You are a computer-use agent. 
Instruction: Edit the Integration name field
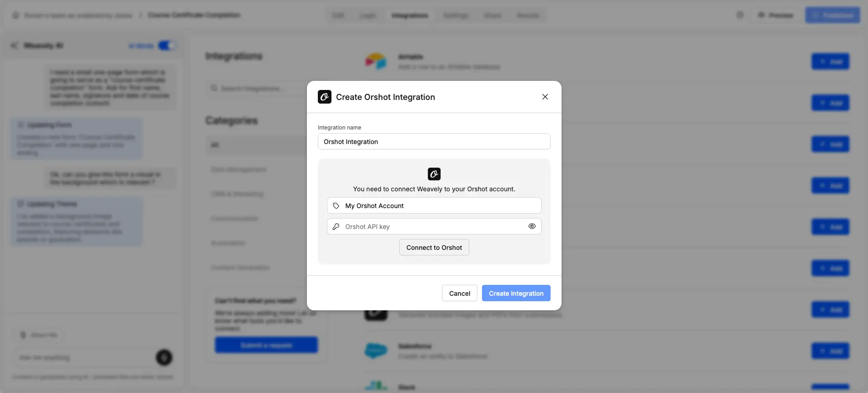pyautogui.click(x=434, y=141)
